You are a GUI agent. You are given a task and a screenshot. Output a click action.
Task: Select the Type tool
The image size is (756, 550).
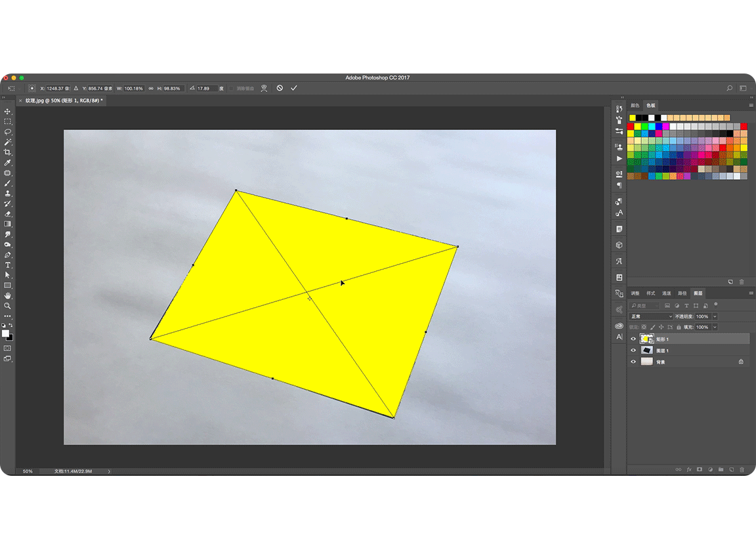8,265
